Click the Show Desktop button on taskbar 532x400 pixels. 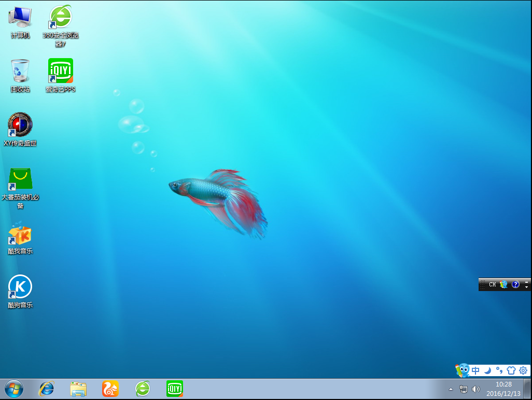click(x=527, y=389)
